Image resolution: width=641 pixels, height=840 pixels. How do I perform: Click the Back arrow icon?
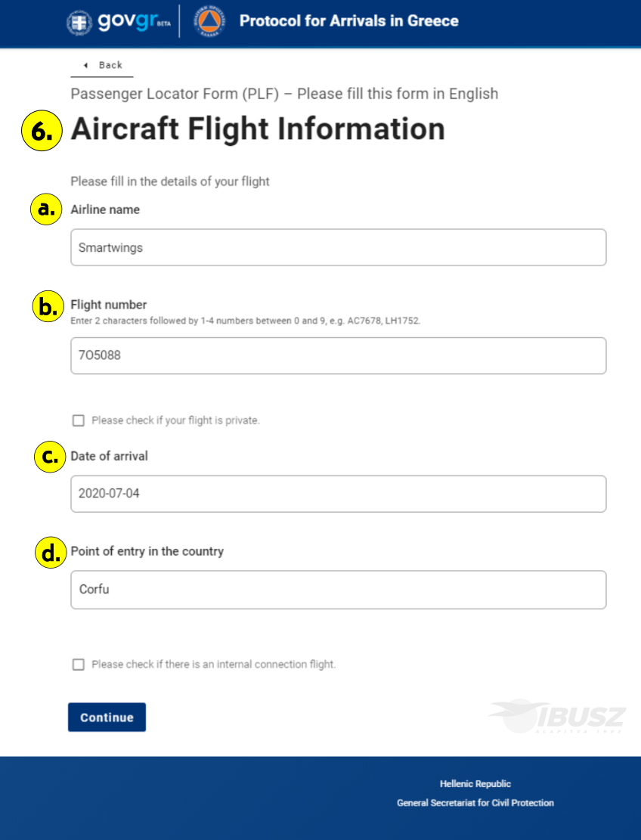pos(85,65)
